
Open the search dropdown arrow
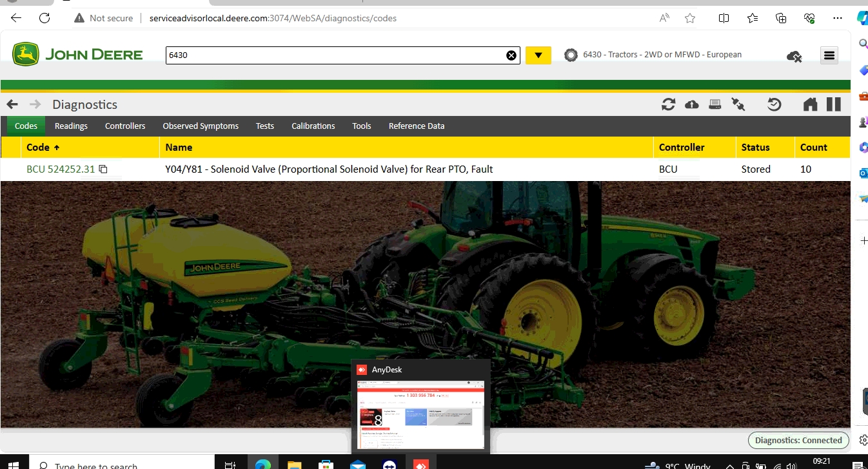(538, 55)
